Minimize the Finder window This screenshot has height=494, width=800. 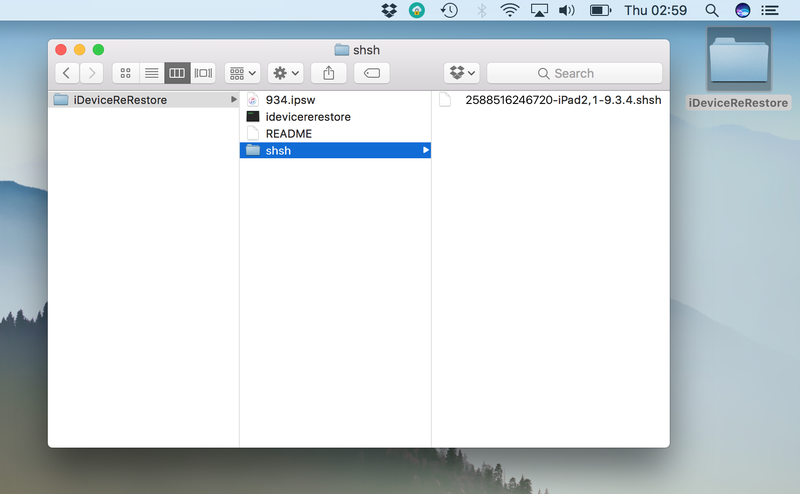(x=80, y=50)
